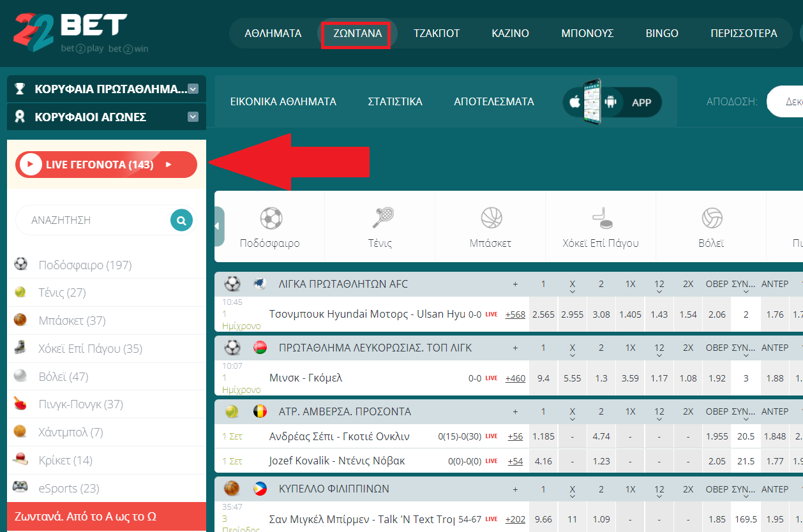Image resolution: width=803 pixels, height=532 pixels.
Task: Click the Philippines flag beside ΚΥΠΕΛΛΟ ΦΙΛΙΠΠΙΝΩΝ
Action: (260, 489)
